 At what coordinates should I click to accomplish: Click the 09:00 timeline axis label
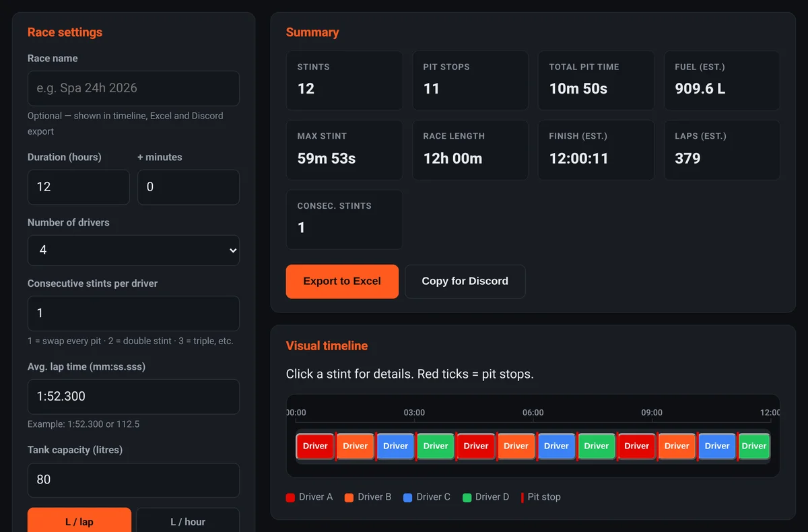(x=652, y=413)
